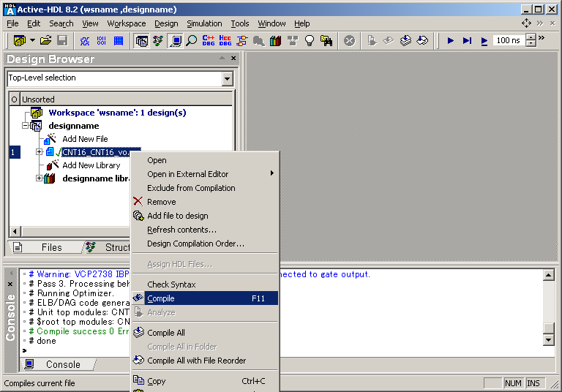Screen dimensions: 562x392
Task: Open the Design menu
Action: [166, 23]
